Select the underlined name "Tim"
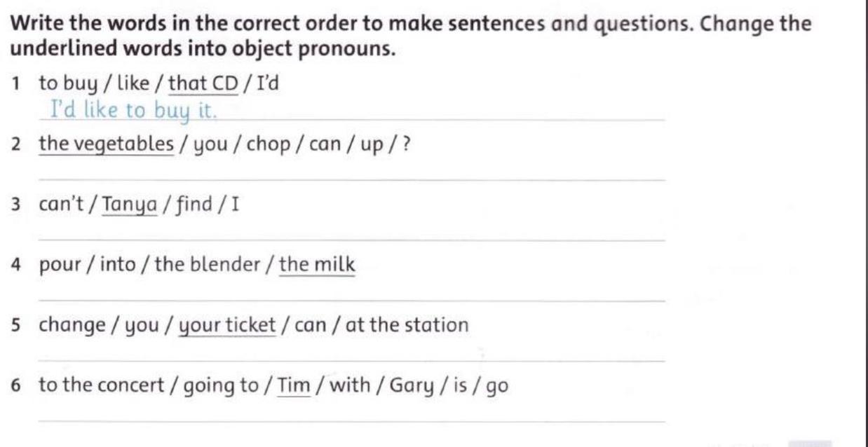Screen dimensions: 868x447 (x=294, y=386)
